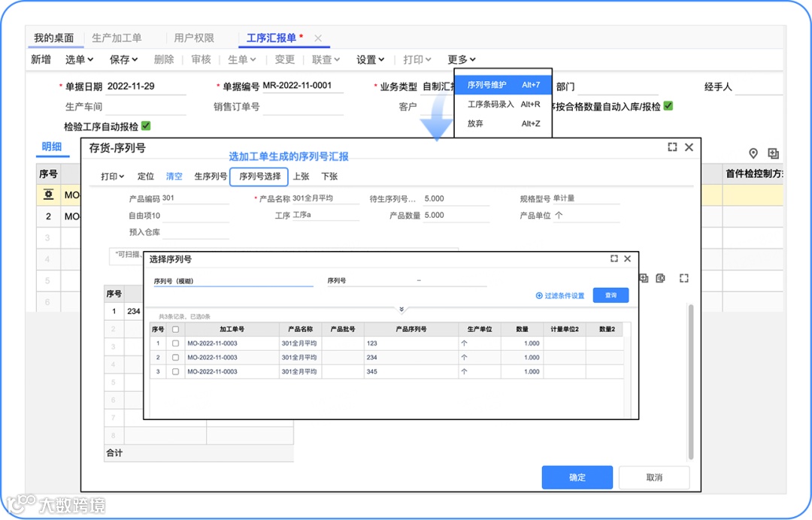Go to 下张
This screenshot has width=812, height=520.
[x=329, y=177]
